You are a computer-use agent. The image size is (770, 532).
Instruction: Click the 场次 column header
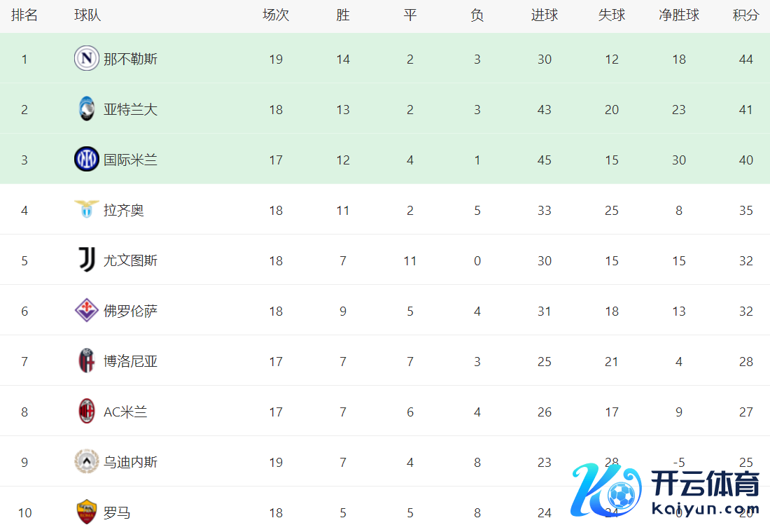pos(275,15)
